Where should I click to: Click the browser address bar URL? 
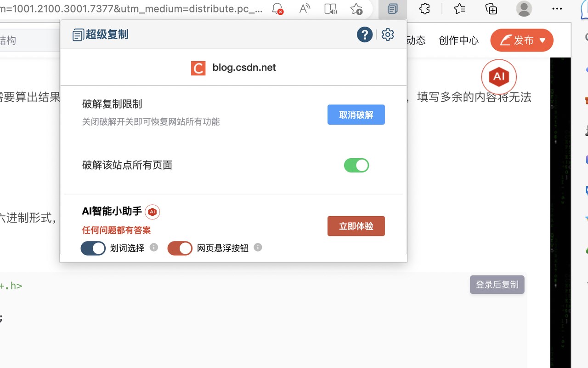(132, 9)
